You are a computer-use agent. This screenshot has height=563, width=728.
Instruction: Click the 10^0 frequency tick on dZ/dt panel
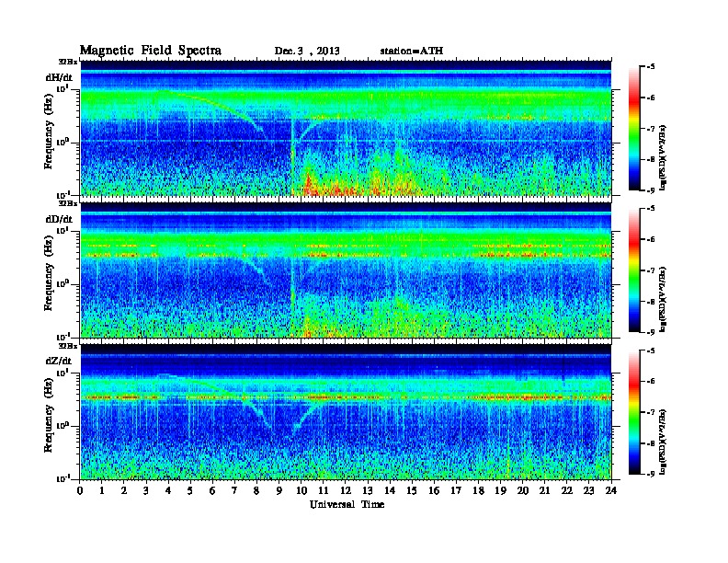tap(63, 425)
